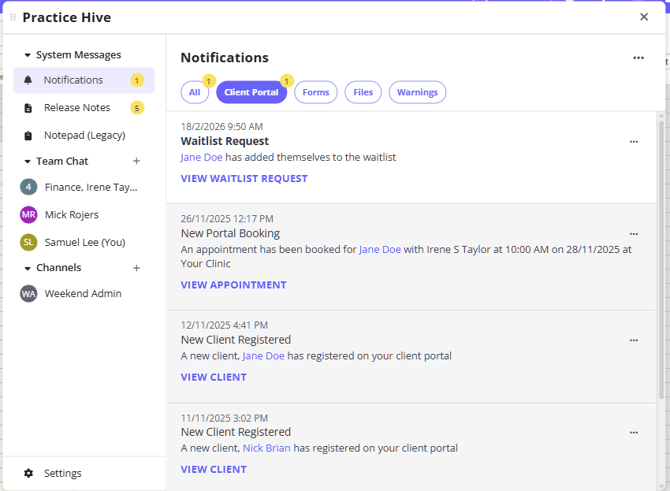
Task: Open options menu for New Portal Booking notification
Action: (633, 234)
